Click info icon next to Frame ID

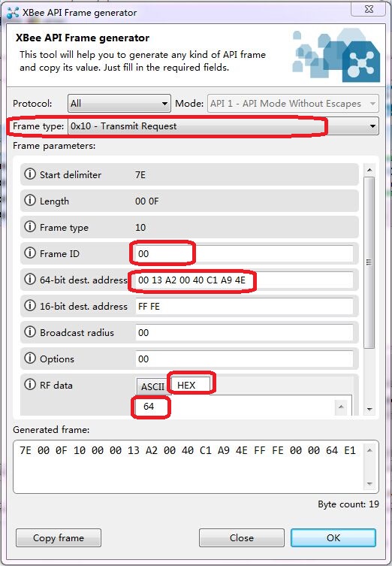click(x=30, y=253)
